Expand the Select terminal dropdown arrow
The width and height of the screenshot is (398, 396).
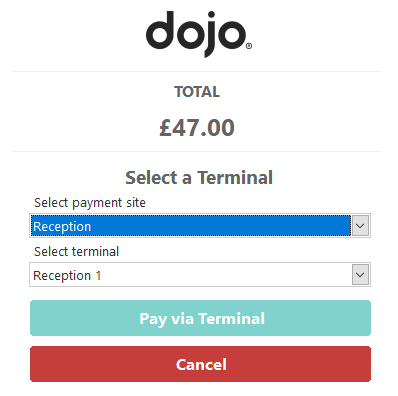coord(360,275)
